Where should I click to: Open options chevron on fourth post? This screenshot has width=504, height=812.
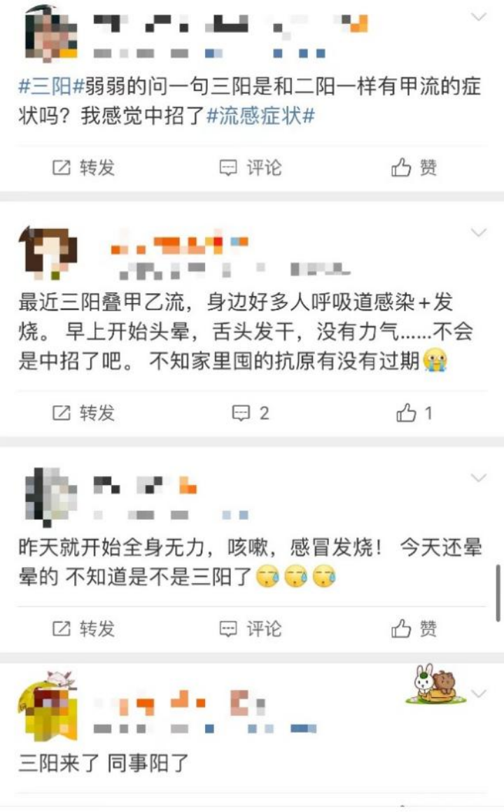(x=479, y=694)
